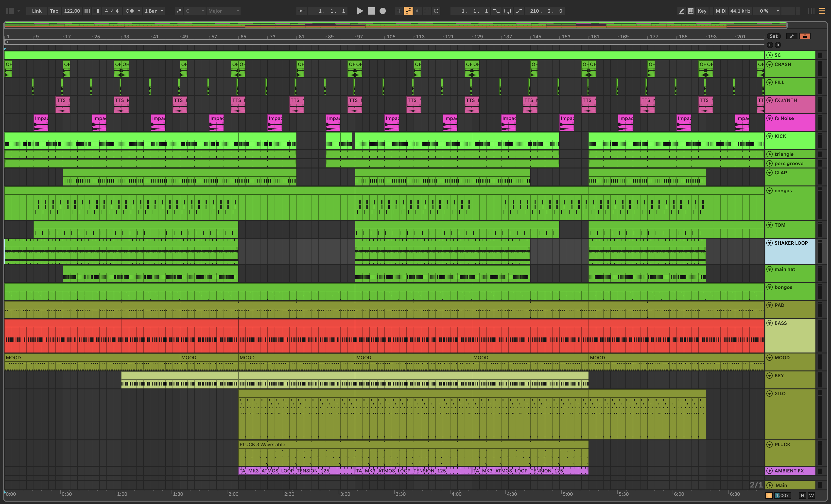Image resolution: width=831 pixels, height=504 pixels.
Task: Click phase nudge down icon
Action: pyautogui.click(x=87, y=11)
